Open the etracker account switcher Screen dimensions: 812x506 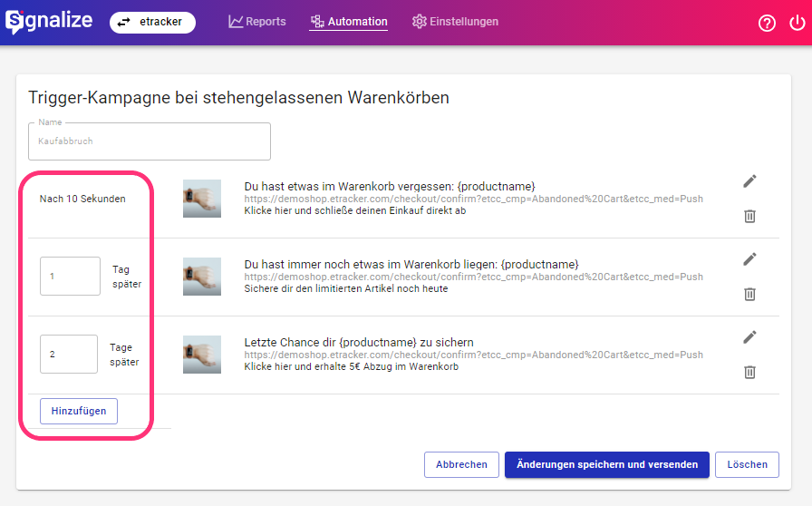click(x=152, y=23)
